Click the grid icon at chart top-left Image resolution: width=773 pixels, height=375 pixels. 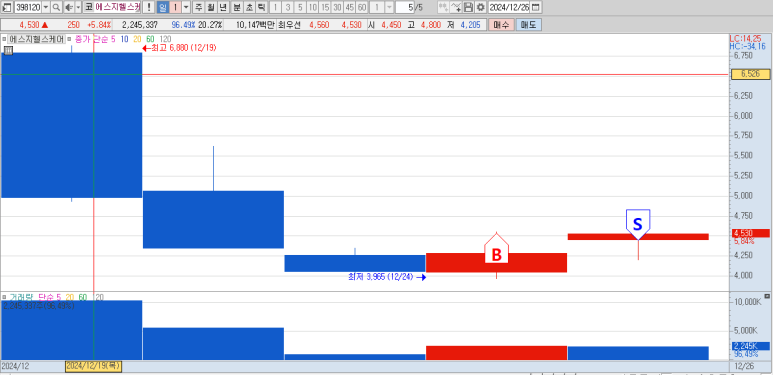click(8, 50)
